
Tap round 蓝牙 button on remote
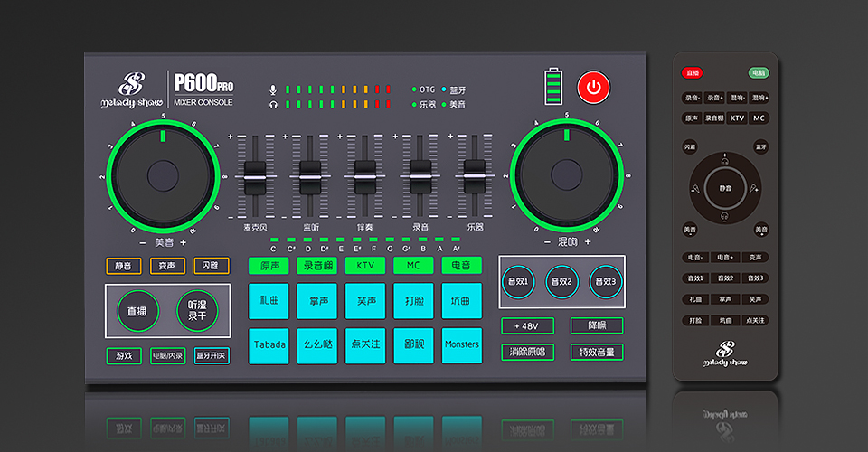761,146
